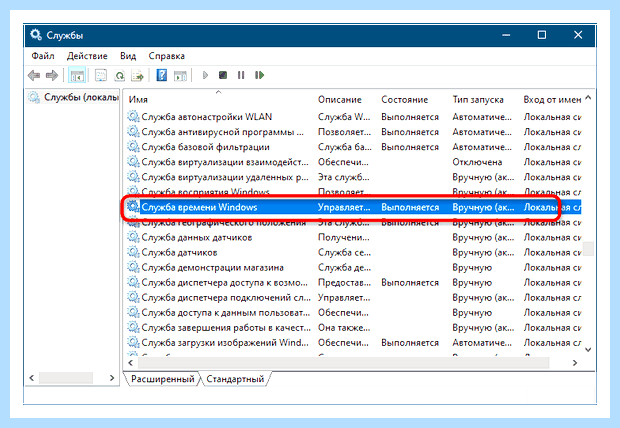Switch to the Расширенный tab
620x428 pixels.
[163, 379]
